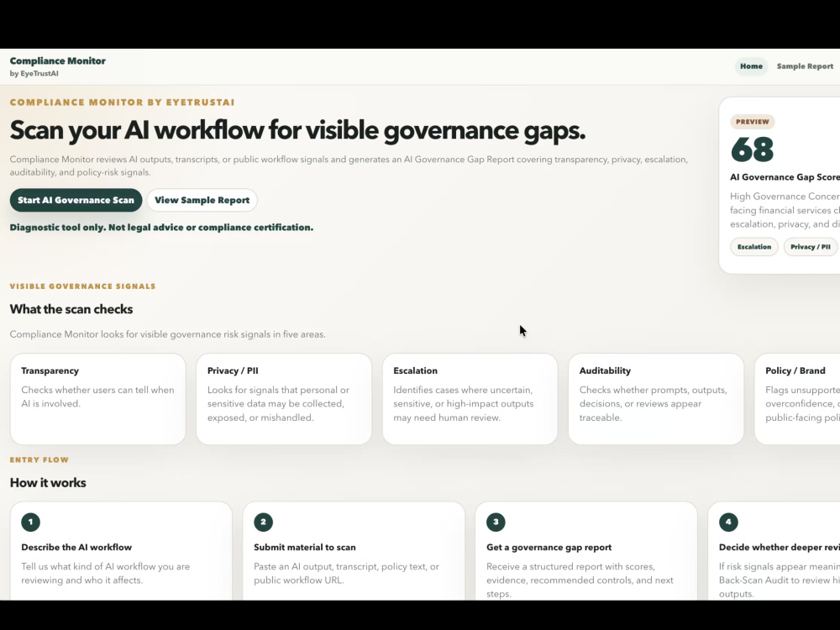Open the Escalation check card

[470, 398]
